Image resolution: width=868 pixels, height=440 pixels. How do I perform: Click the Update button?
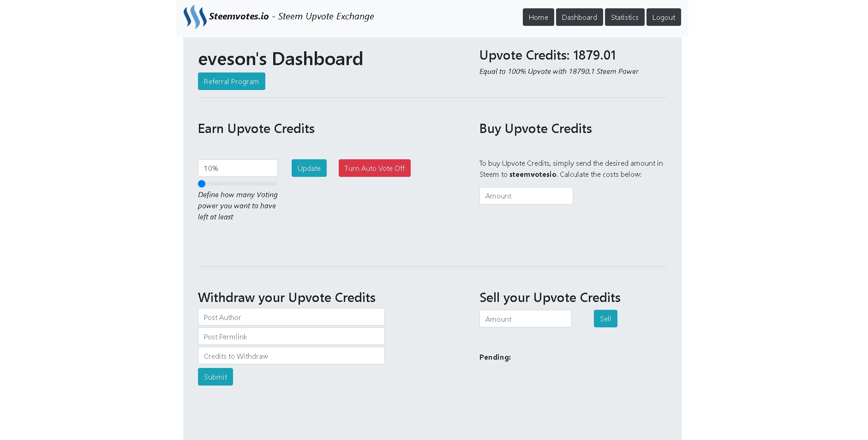(309, 168)
